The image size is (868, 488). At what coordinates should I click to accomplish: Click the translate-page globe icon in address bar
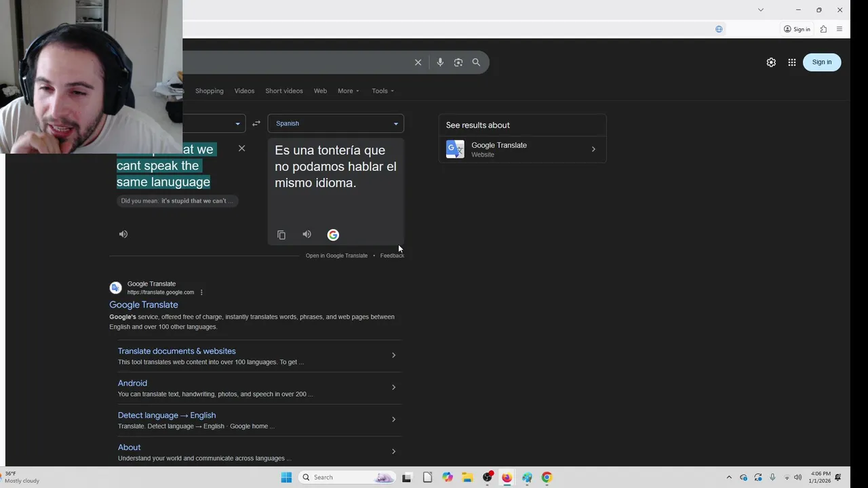coord(719,29)
